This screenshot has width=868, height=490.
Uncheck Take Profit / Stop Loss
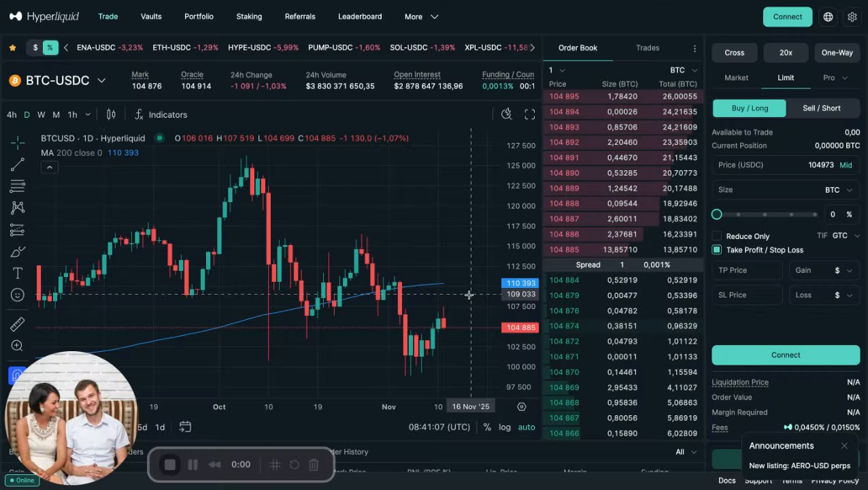(x=716, y=250)
